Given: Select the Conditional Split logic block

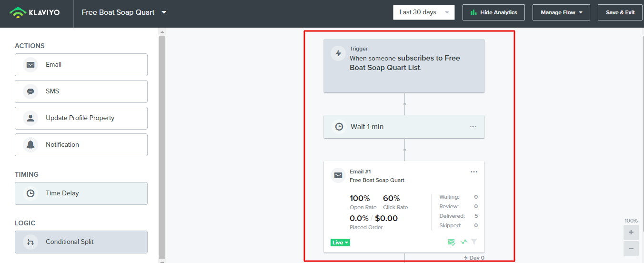Looking at the screenshot, I should (x=81, y=242).
